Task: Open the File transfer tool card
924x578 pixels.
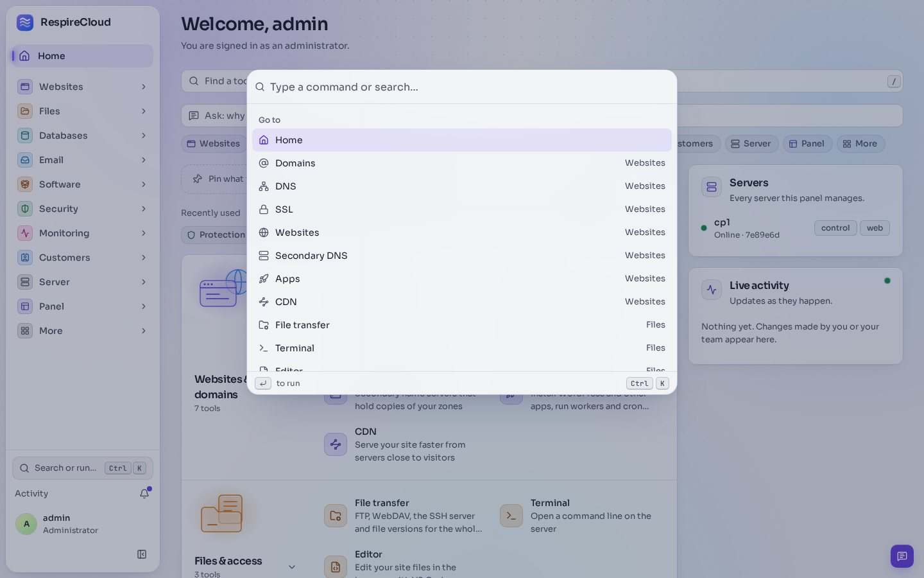Action: [404, 516]
